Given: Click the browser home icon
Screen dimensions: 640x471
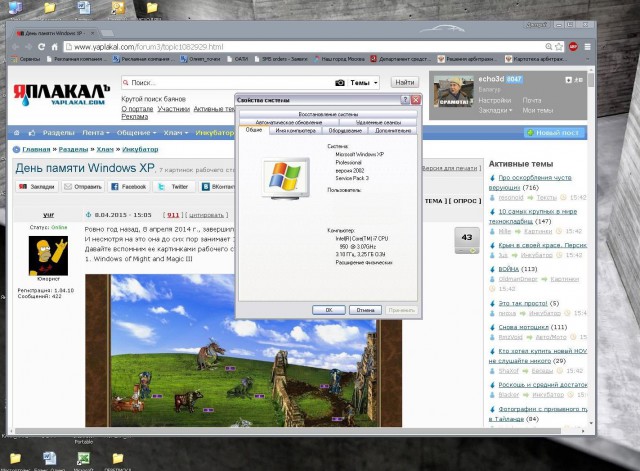Looking at the screenshot, I should click(54, 47).
